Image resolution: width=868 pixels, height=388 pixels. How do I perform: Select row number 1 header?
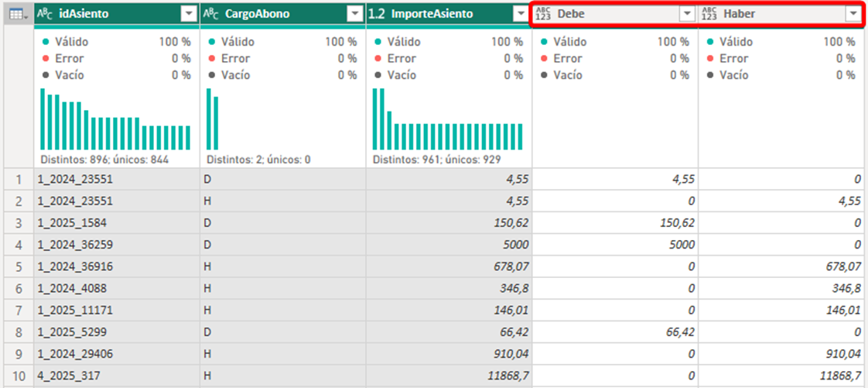click(16, 179)
